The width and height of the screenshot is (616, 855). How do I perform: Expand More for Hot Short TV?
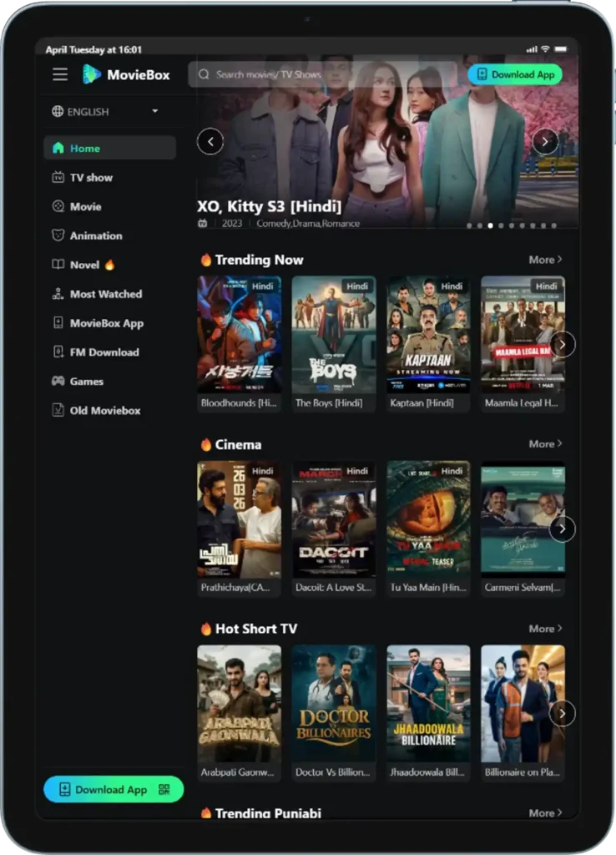click(x=545, y=629)
